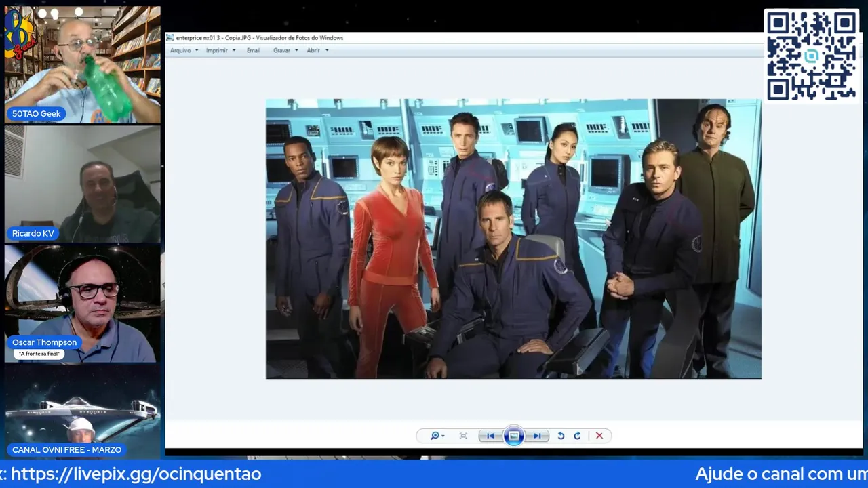Click the 50TAO Geek name label

pyautogui.click(x=37, y=114)
